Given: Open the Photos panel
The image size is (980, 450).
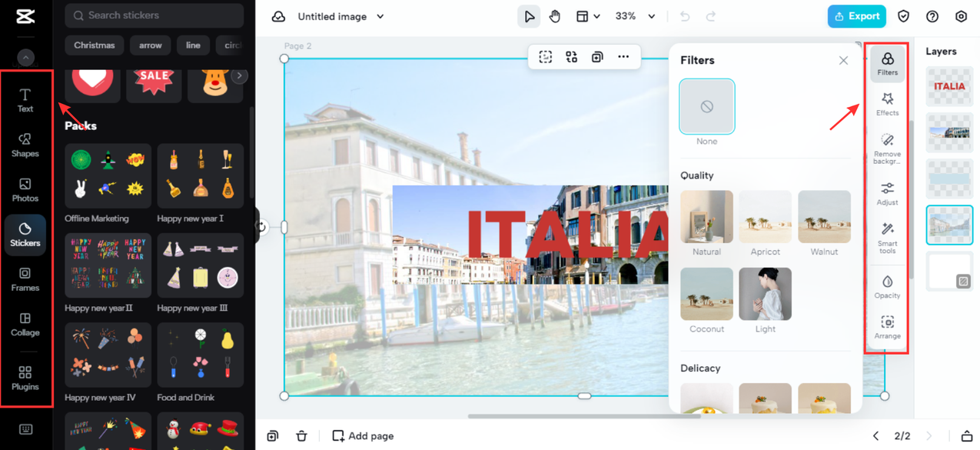Looking at the screenshot, I should [25, 189].
